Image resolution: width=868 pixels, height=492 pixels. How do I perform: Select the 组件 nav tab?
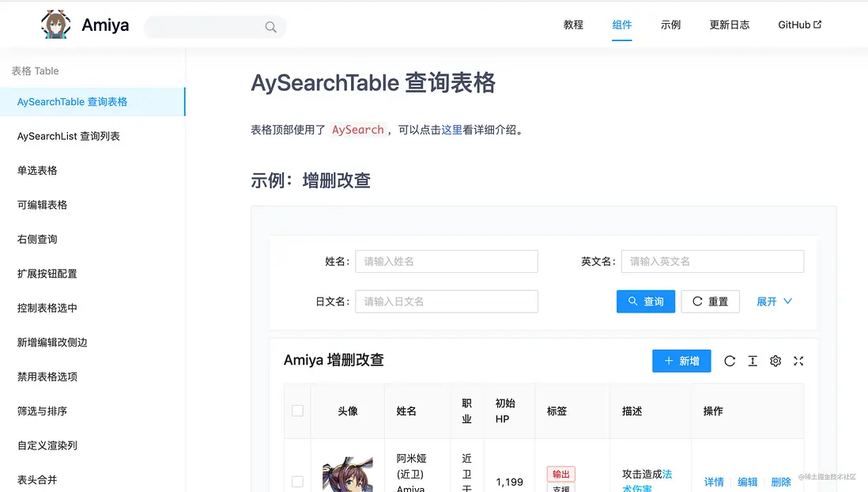(621, 25)
